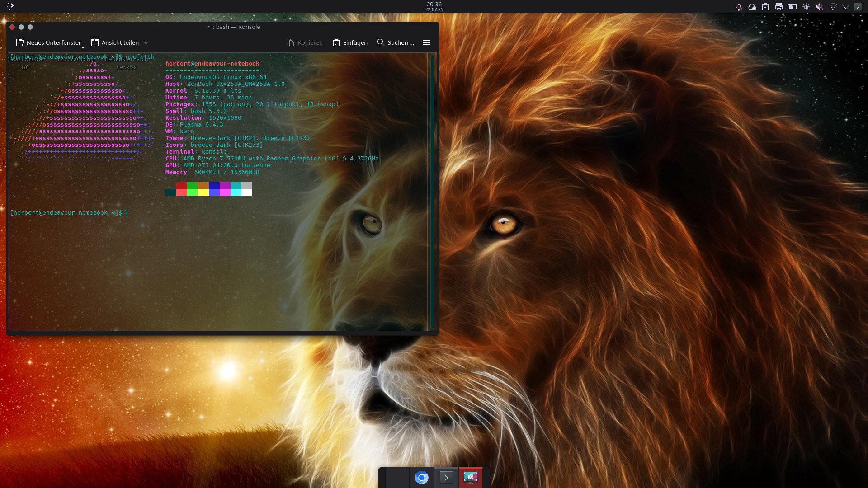Image resolution: width=868 pixels, height=488 pixels.
Task: Open the screen brightness icon
Action: coord(806,7)
